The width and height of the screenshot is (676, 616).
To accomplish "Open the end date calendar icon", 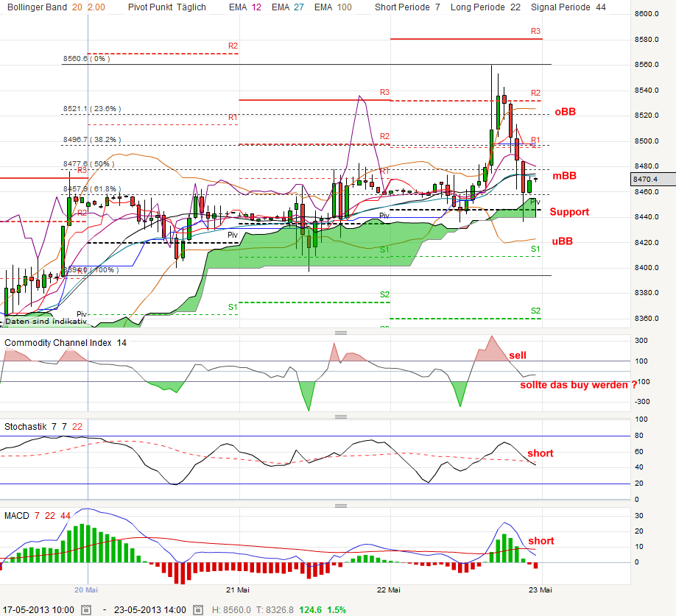I will (198, 610).
